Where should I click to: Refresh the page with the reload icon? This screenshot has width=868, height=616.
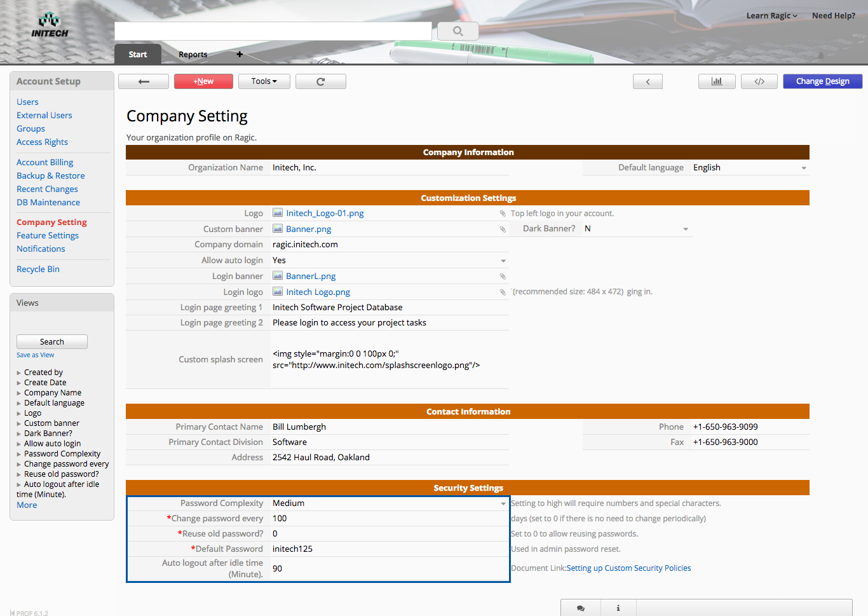321,81
